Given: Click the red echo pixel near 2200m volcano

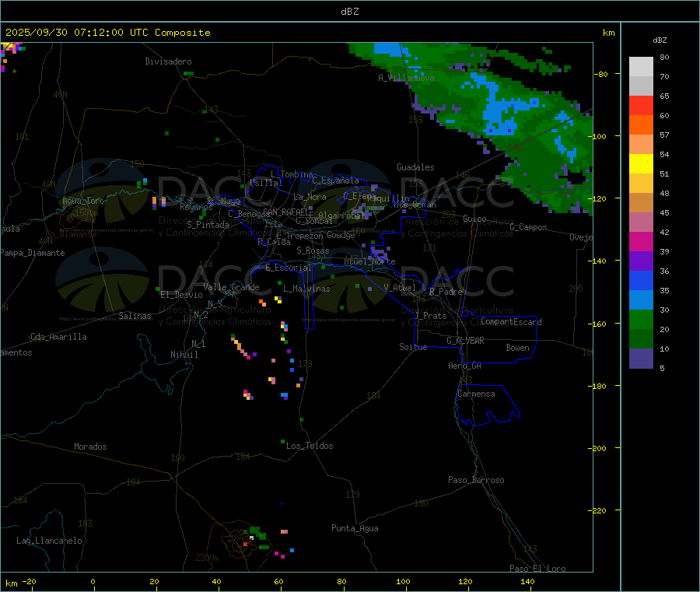Looking at the screenshot, I should (x=245, y=545).
